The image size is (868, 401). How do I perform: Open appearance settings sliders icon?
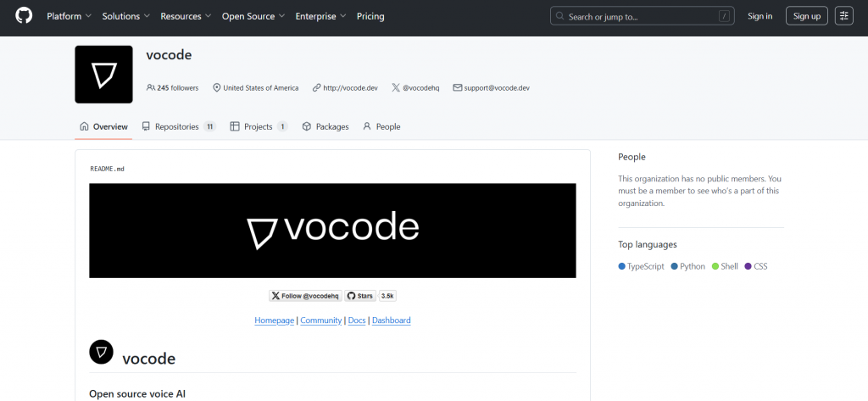click(843, 16)
